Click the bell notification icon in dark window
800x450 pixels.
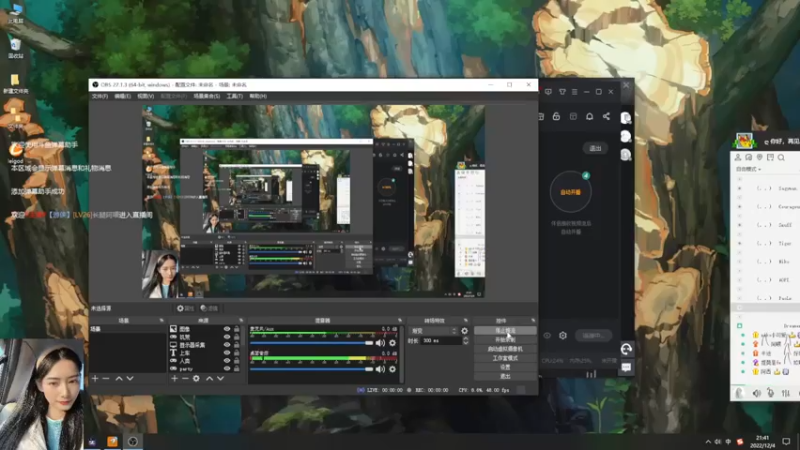tap(589, 116)
